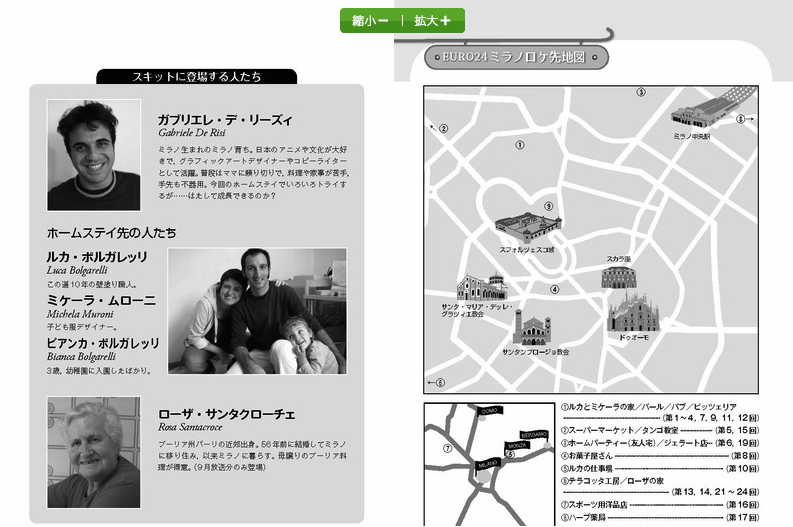Click the サンタンブロージョ教会 church illustration

(532, 329)
